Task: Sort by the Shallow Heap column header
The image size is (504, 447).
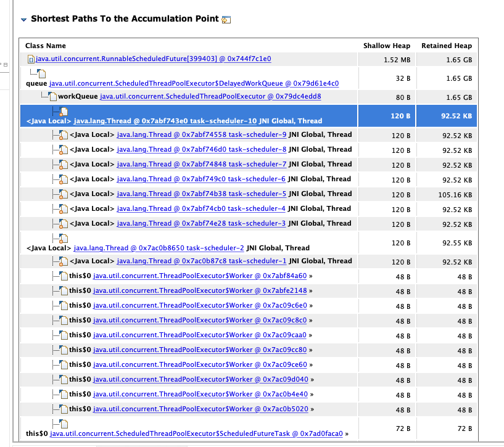Action: click(x=386, y=46)
